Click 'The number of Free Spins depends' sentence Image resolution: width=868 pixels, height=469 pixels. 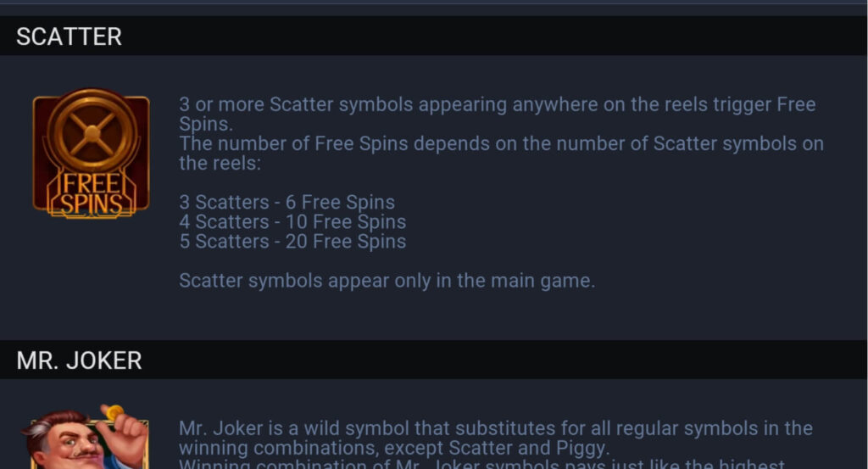pos(501,154)
